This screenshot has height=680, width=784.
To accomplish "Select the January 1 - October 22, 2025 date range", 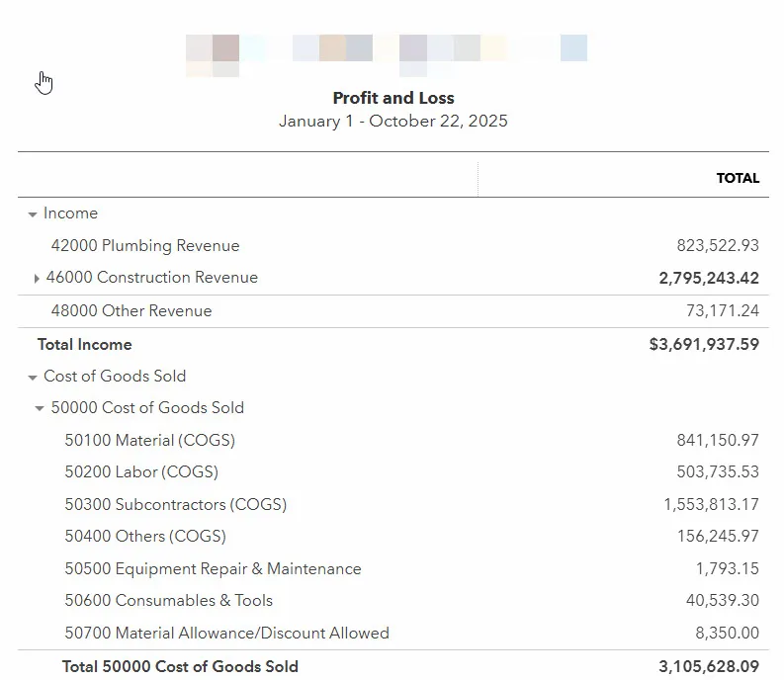I will 392,122.
